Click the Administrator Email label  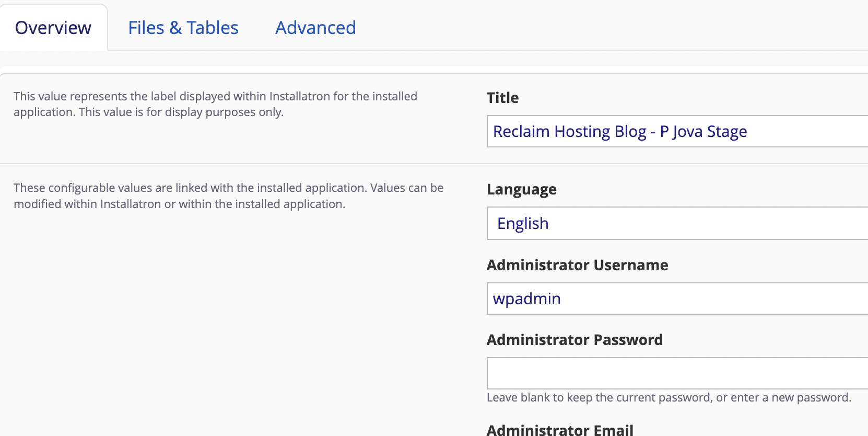pyautogui.click(x=560, y=430)
